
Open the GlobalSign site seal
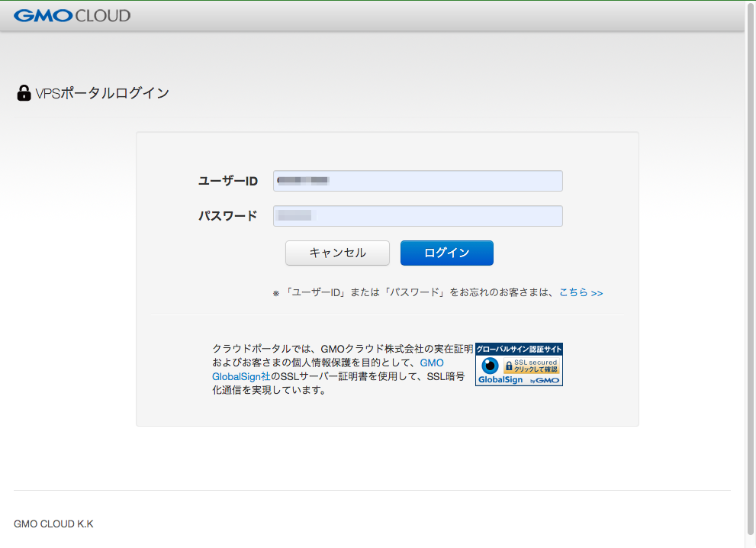point(519,364)
